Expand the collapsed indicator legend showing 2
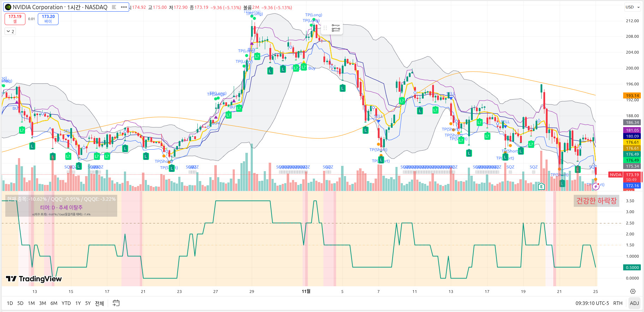Image resolution: width=644 pixels, height=312 pixels. point(10,31)
